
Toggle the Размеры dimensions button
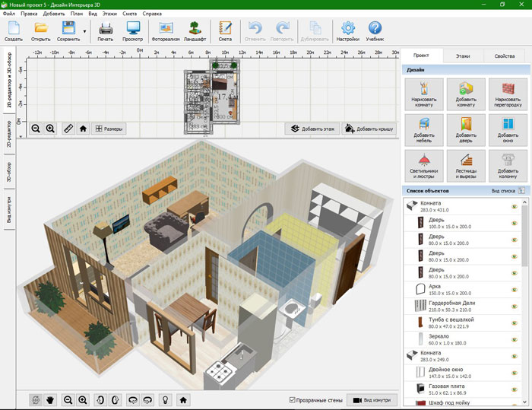tap(109, 129)
